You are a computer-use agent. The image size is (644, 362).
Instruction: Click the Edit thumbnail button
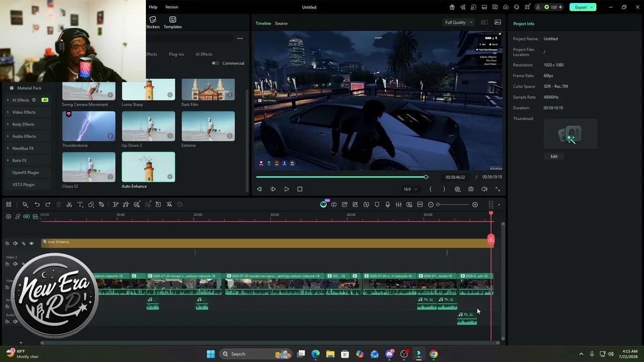[x=554, y=156]
